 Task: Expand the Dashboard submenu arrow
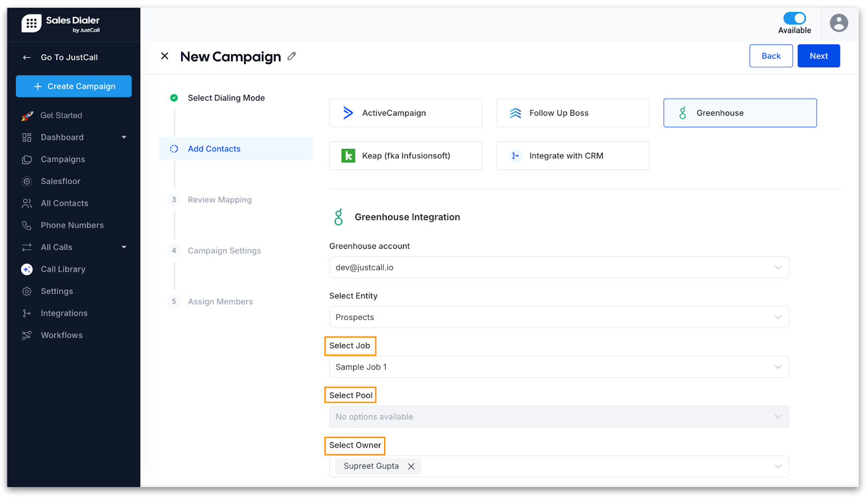click(x=124, y=138)
